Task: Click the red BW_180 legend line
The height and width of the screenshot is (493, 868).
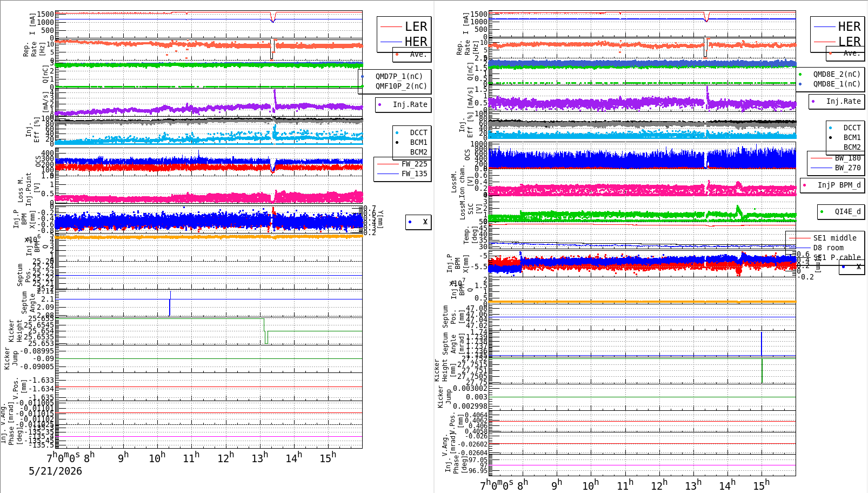Action: click(822, 158)
